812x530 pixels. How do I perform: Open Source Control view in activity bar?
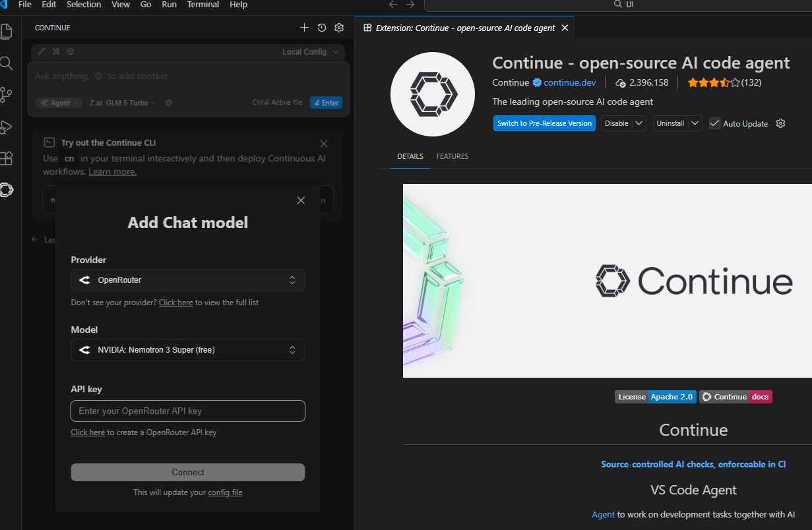point(7,95)
